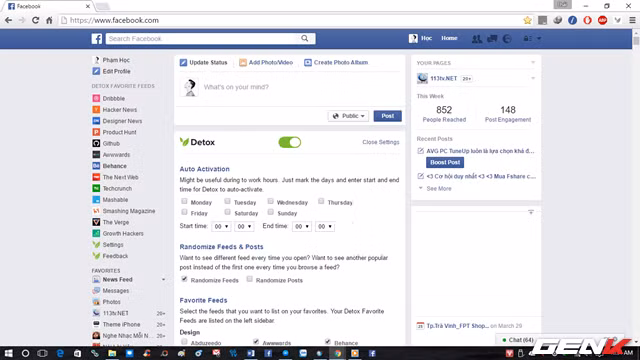The height and width of the screenshot is (360, 640).
Task: Select the Add Photo/Video tab
Action: pyautogui.click(x=266, y=62)
